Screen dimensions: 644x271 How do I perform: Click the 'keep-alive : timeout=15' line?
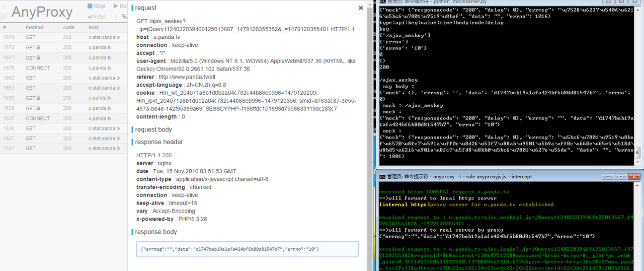pos(167,203)
